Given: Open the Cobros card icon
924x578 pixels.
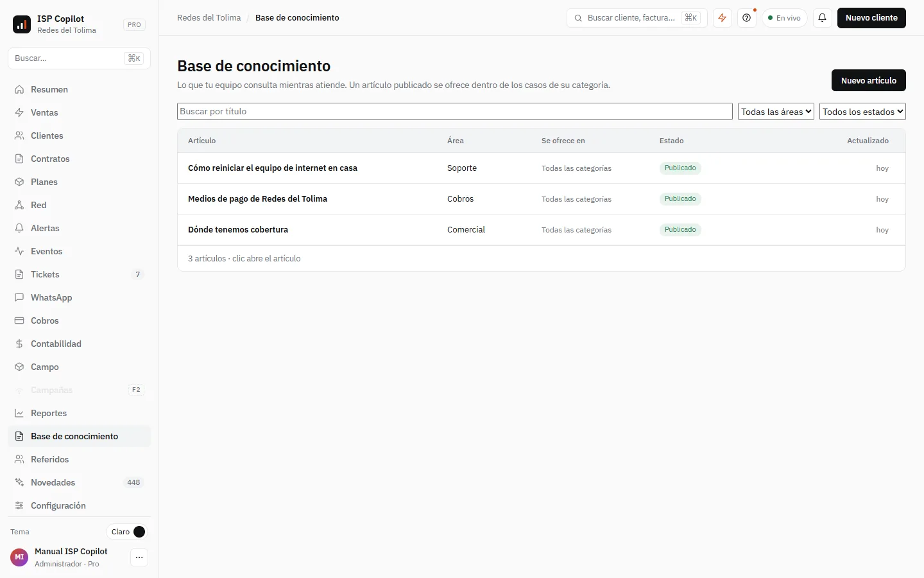Looking at the screenshot, I should (19, 320).
